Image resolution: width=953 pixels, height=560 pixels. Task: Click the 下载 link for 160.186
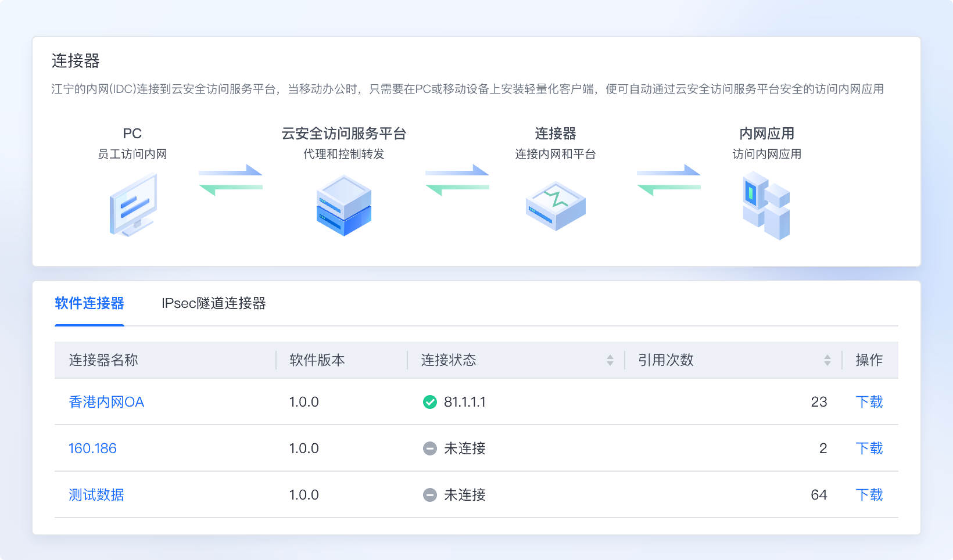coord(869,448)
